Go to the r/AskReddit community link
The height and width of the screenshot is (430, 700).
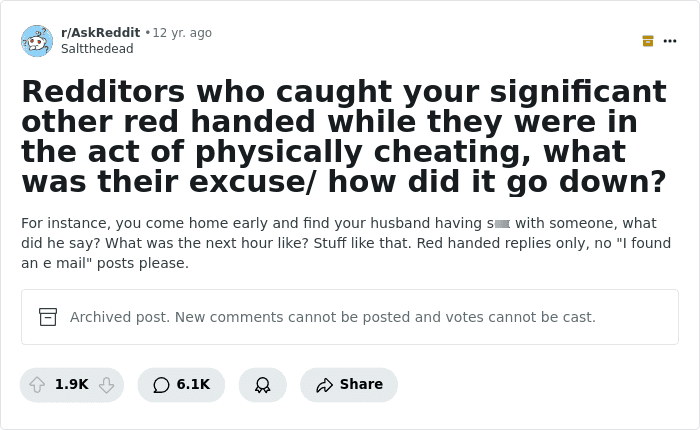click(100, 33)
